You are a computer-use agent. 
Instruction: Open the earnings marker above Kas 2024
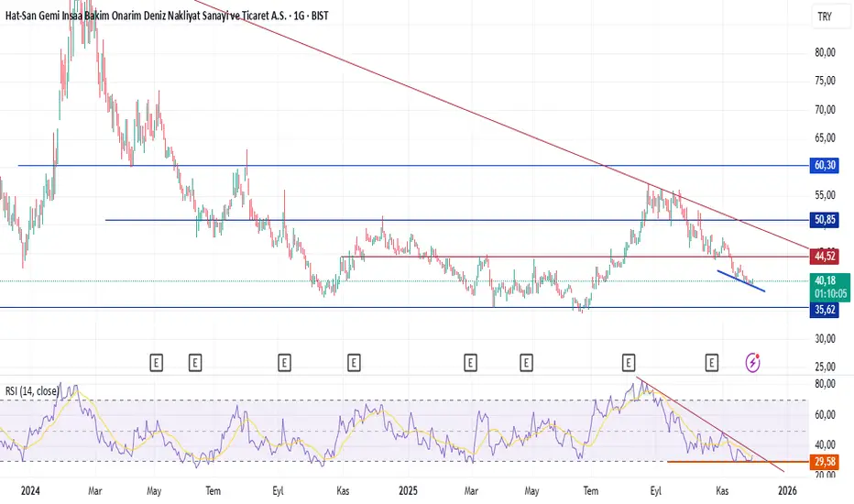pyautogui.click(x=354, y=362)
